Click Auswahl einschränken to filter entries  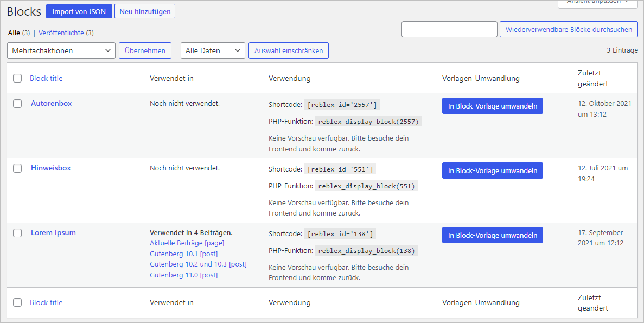(288, 50)
